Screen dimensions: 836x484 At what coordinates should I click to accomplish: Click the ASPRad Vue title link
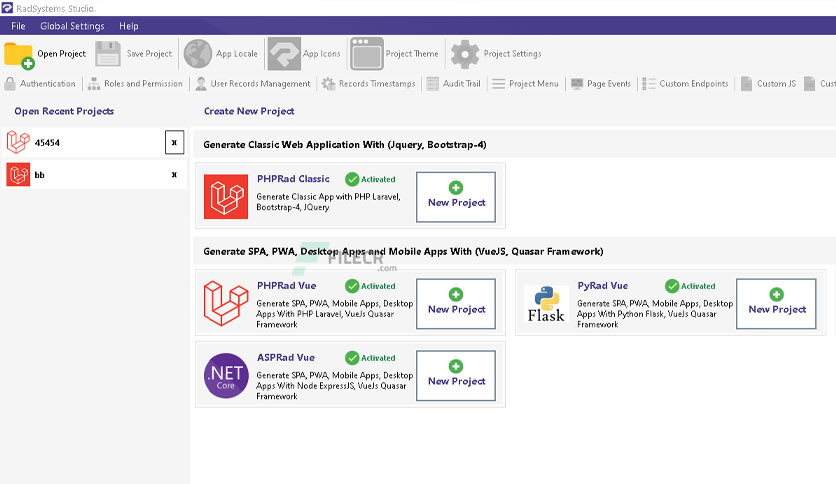286,358
